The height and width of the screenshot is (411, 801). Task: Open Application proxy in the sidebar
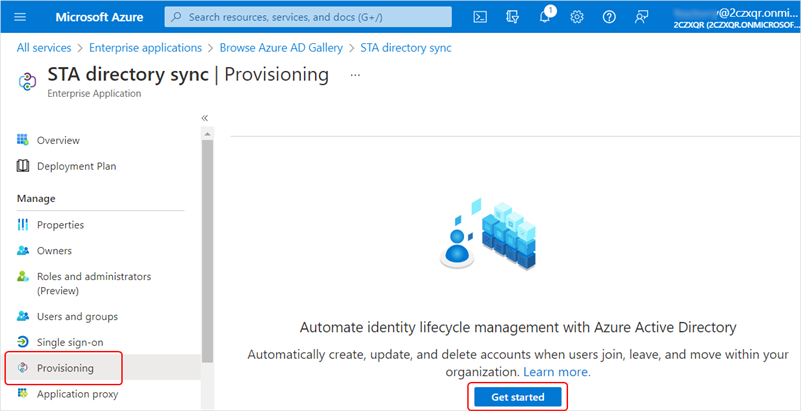[x=77, y=394]
